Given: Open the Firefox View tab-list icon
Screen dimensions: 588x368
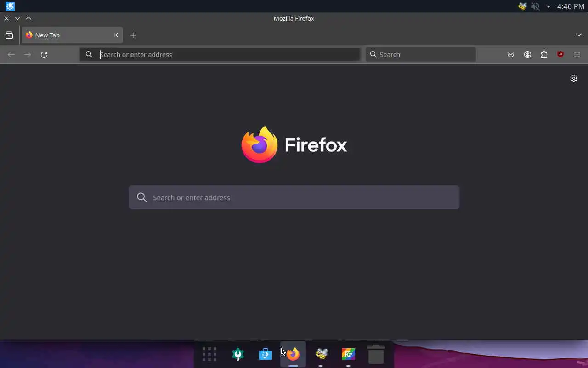Looking at the screenshot, I should click(9, 35).
